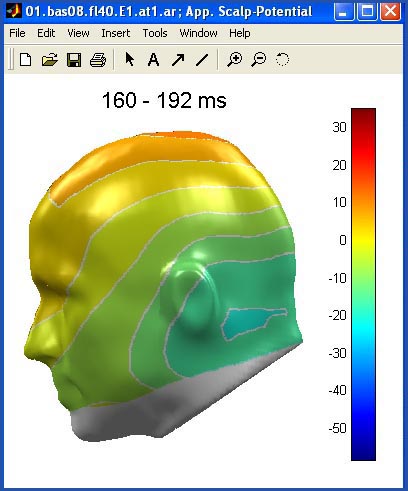The height and width of the screenshot is (491, 408).
Task: Choose the Insert Line tool
Action: tap(202, 60)
